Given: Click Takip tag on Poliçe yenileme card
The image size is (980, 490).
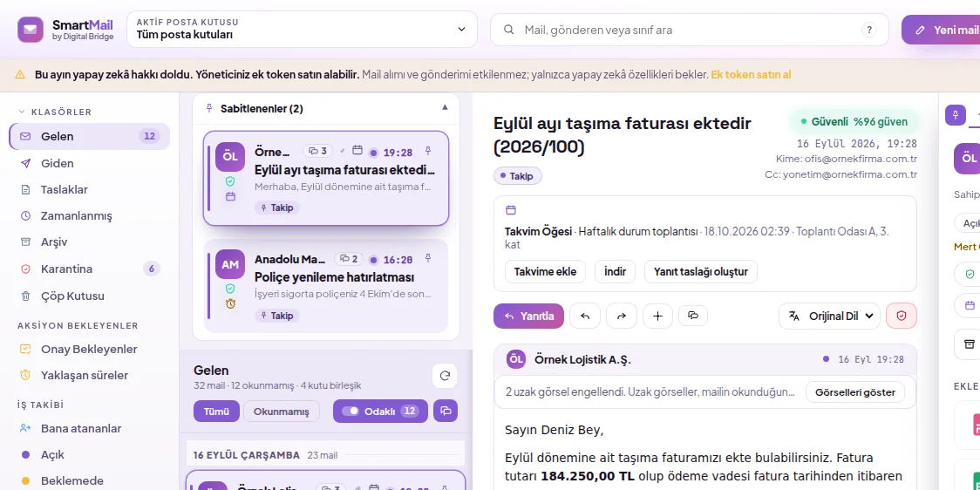Looking at the screenshot, I should pos(277,316).
